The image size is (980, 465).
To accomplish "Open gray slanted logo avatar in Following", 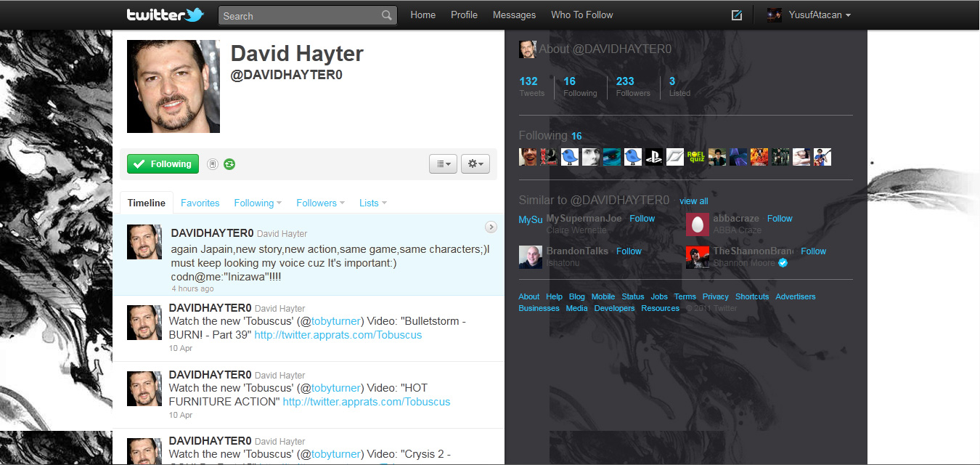I will (675, 157).
